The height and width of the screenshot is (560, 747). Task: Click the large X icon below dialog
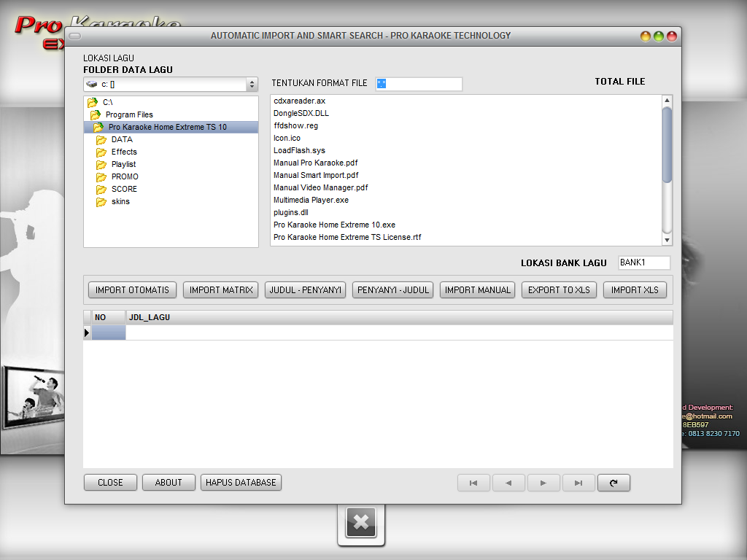361,522
